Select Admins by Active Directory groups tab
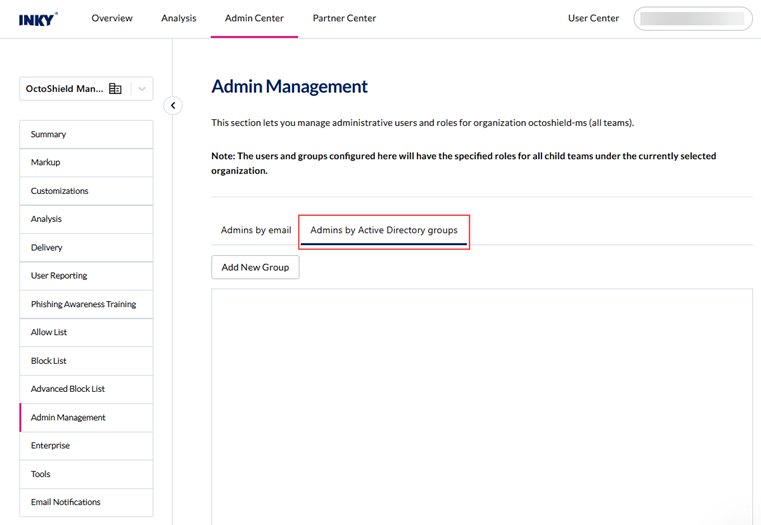This screenshot has width=761, height=525. coord(384,230)
